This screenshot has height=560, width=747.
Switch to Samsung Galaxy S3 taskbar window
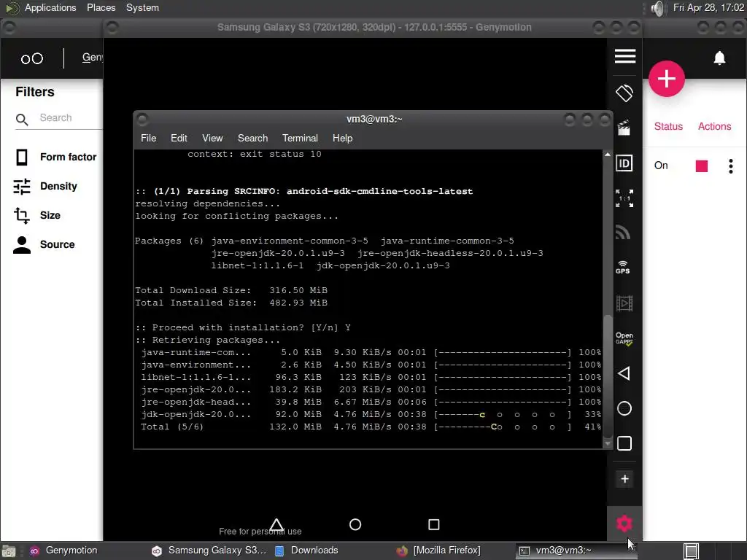coord(209,551)
